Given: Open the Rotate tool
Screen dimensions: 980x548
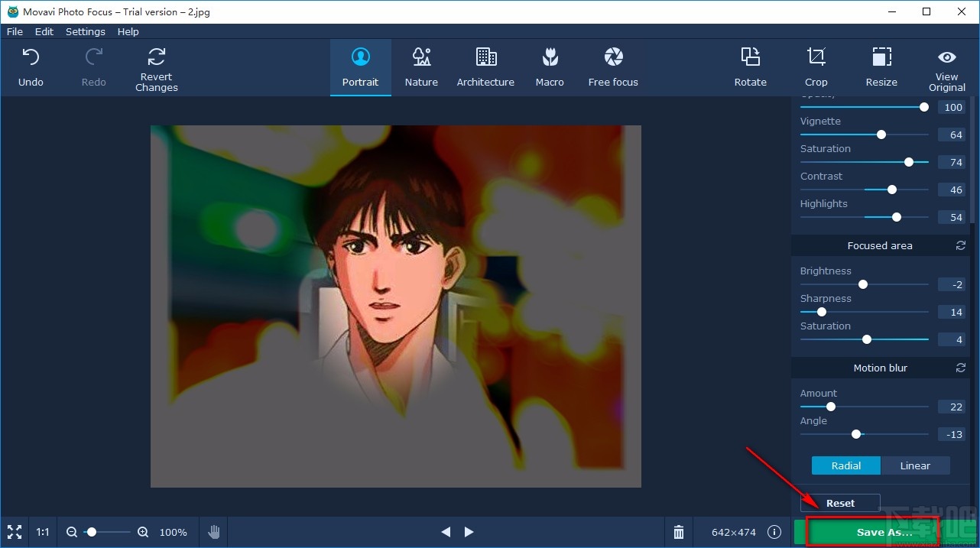Looking at the screenshot, I should click(751, 67).
